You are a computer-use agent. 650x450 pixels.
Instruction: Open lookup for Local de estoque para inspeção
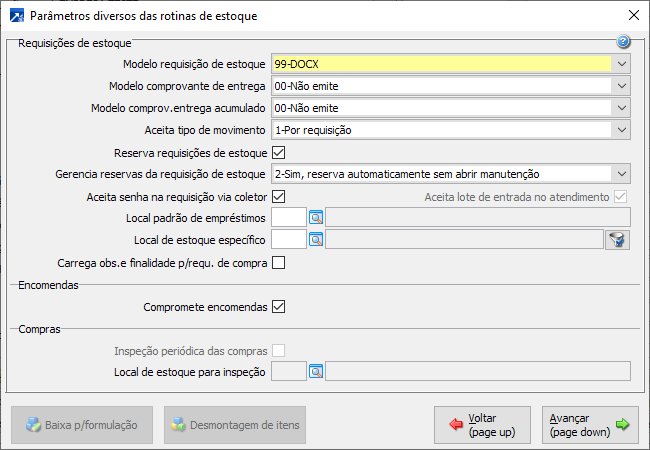point(316,372)
